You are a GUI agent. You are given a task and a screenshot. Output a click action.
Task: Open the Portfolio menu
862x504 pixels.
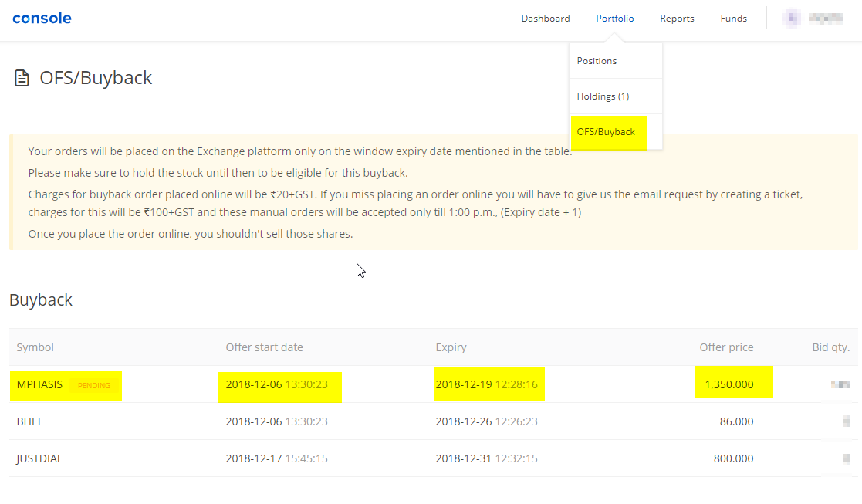pyautogui.click(x=614, y=18)
